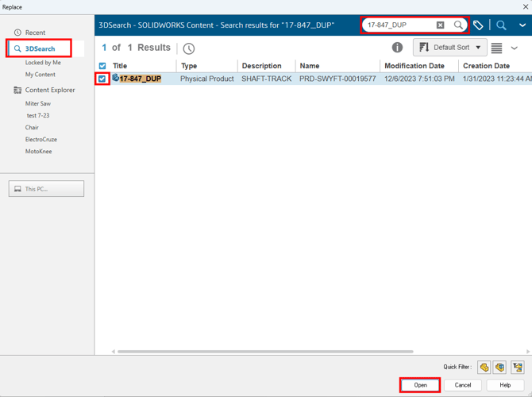The width and height of the screenshot is (532, 397).
Task: Click the Physical Product type cell
Action: (207, 79)
